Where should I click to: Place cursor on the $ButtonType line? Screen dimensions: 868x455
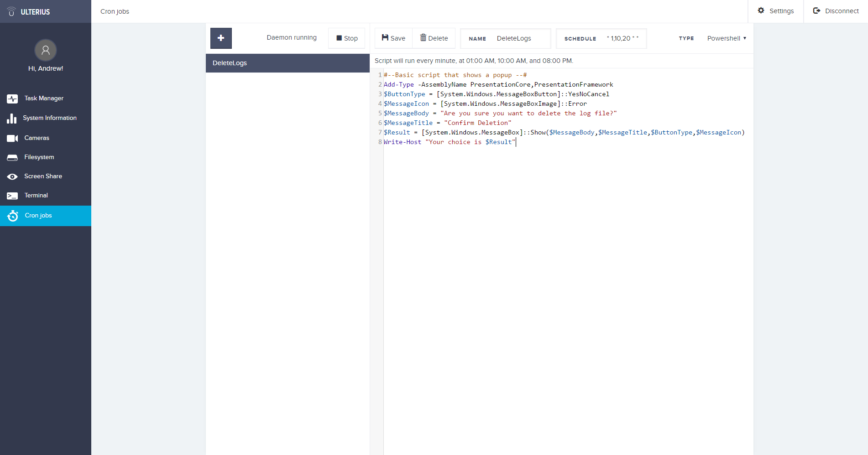point(497,94)
